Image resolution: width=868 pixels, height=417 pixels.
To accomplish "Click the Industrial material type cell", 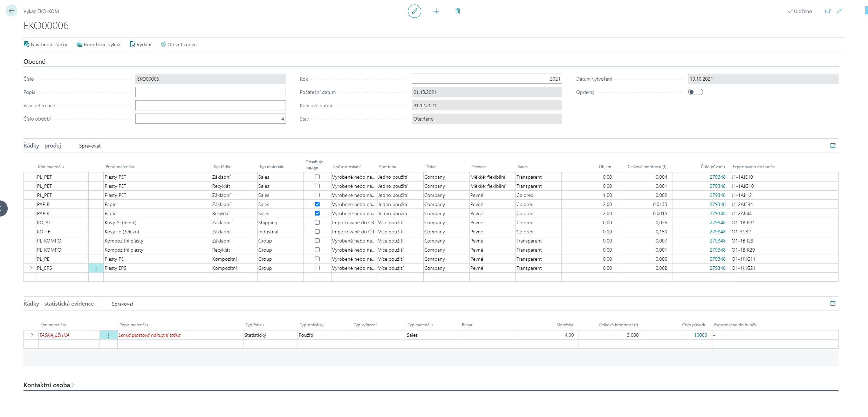I will tap(280, 232).
